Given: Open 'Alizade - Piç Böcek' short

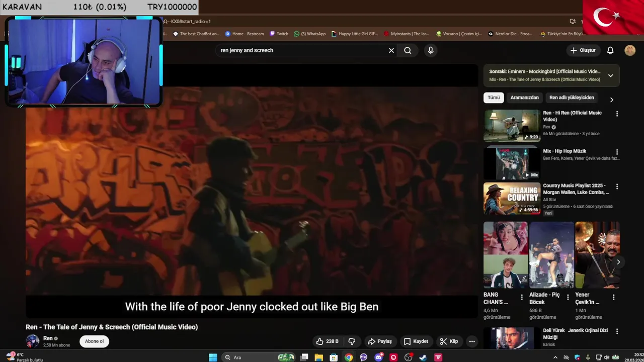Looking at the screenshot, I should (551, 255).
